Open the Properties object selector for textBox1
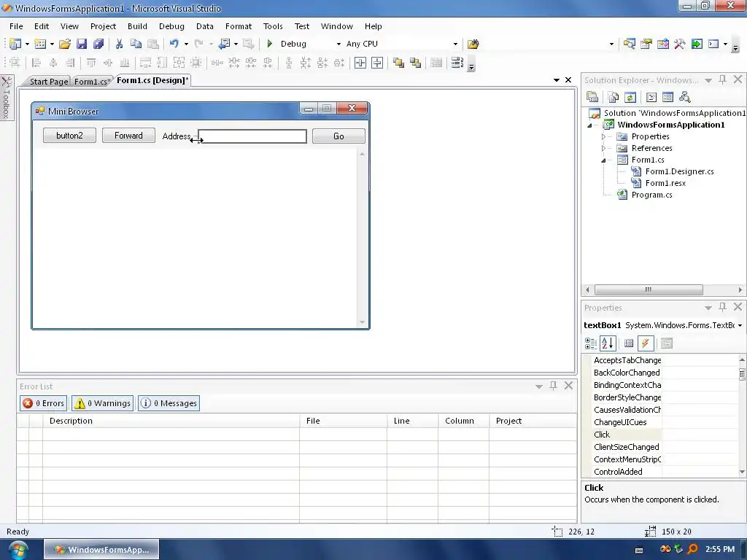The height and width of the screenshot is (560, 747). [740, 326]
